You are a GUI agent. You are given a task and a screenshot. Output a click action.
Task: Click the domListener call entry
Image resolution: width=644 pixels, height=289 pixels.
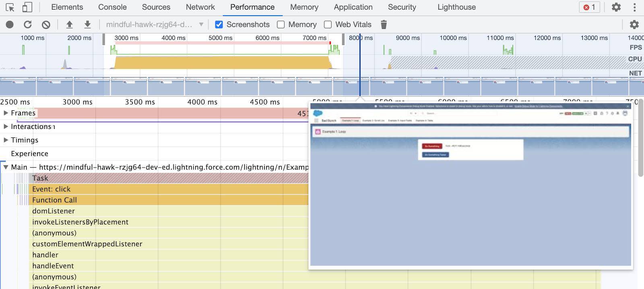tap(169, 211)
